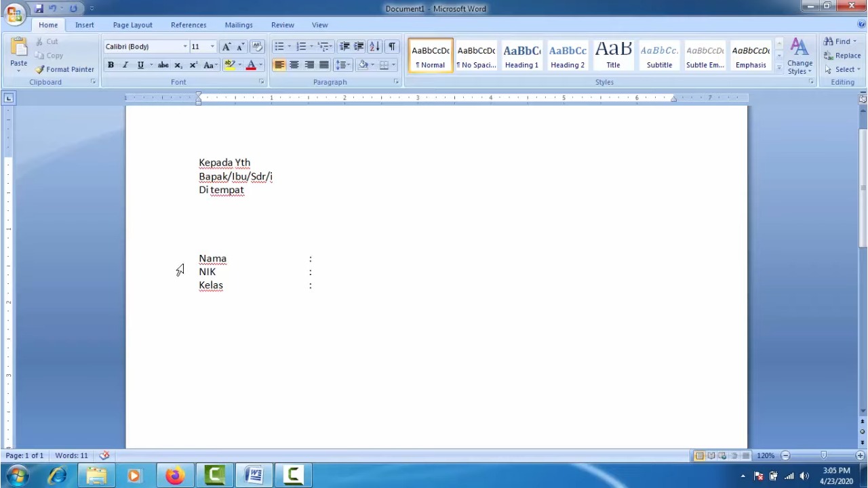
Task: Open Change Styles menu
Action: click(800, 56)
